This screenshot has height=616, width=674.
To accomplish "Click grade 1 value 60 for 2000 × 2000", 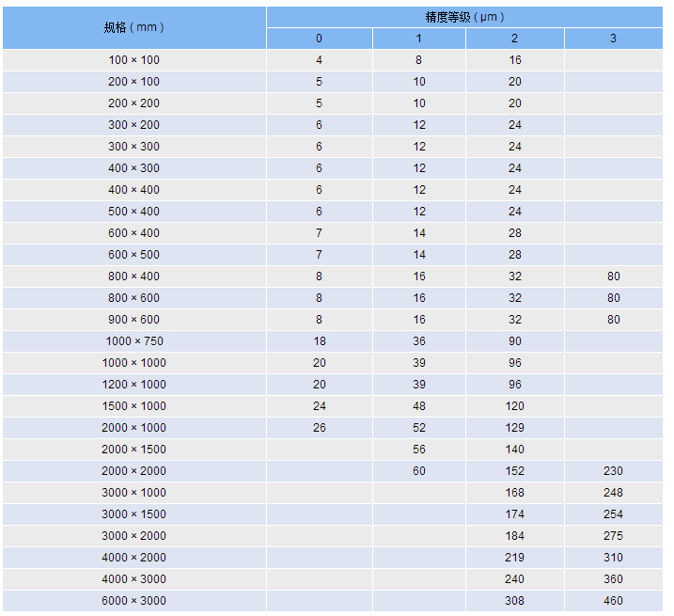I will pyautogui.click(x=419, y=471).
